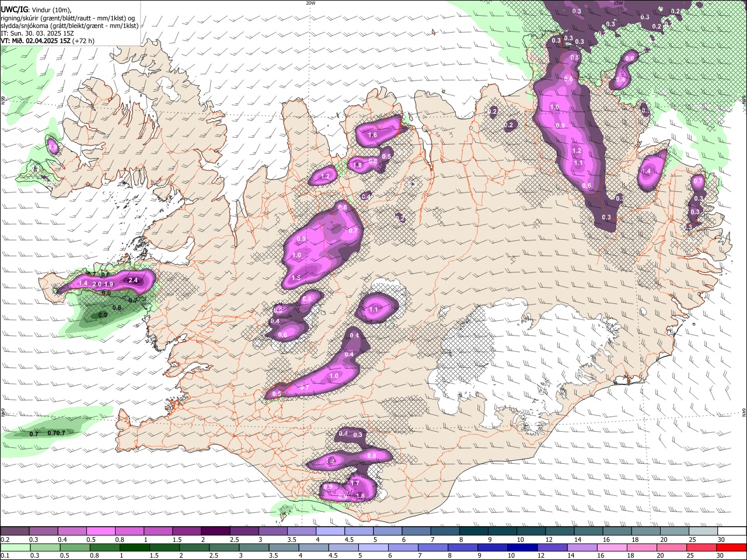Select the bright pink swatch between 0.5 and 0.8
Screen dimensions: 747x560
[x=100, y=531]
